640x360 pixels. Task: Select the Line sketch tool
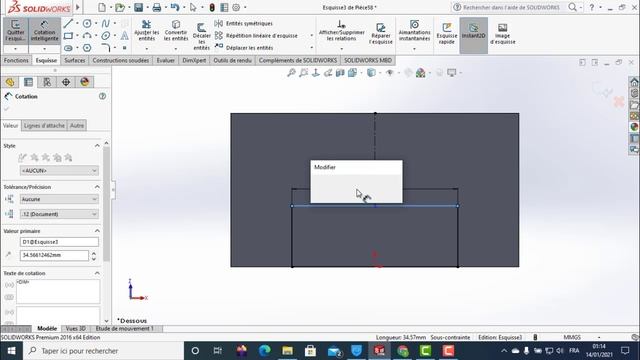click(68, 24)
